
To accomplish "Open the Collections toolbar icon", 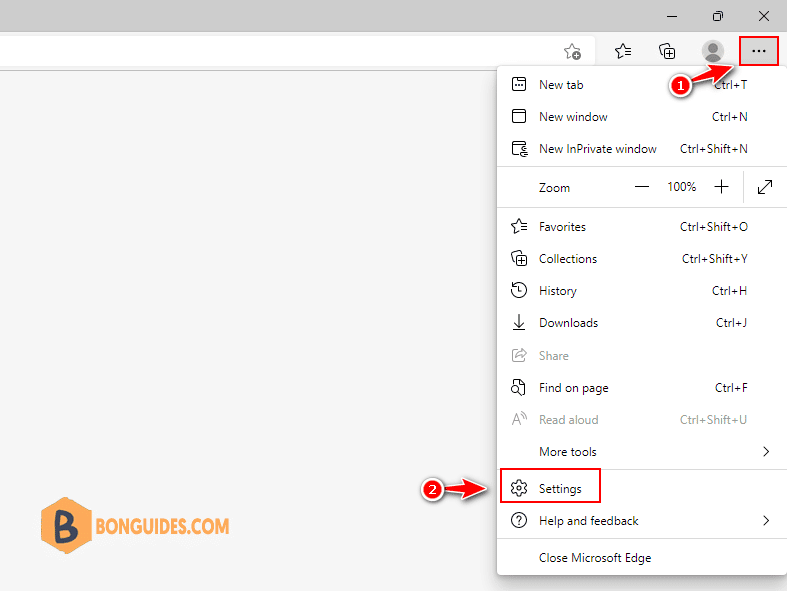I will pyautogui.click(x=667, y=51).
